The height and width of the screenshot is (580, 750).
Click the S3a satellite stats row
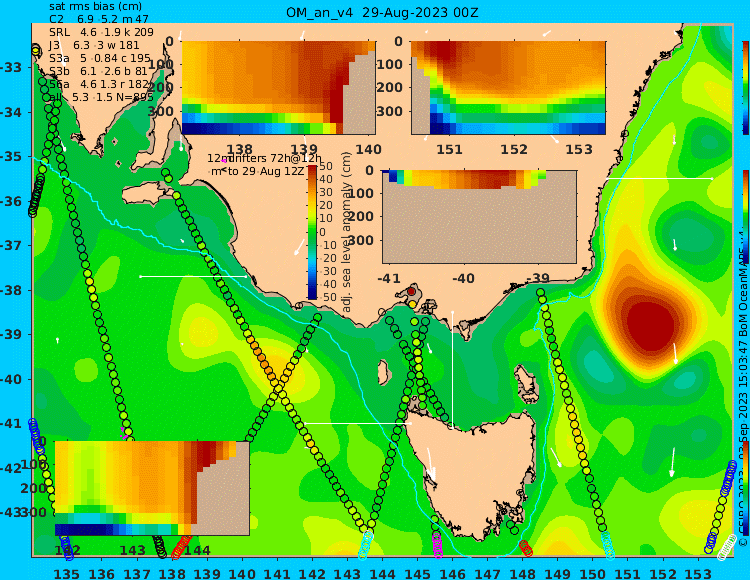pyautogui.click(x=100, y=58)
